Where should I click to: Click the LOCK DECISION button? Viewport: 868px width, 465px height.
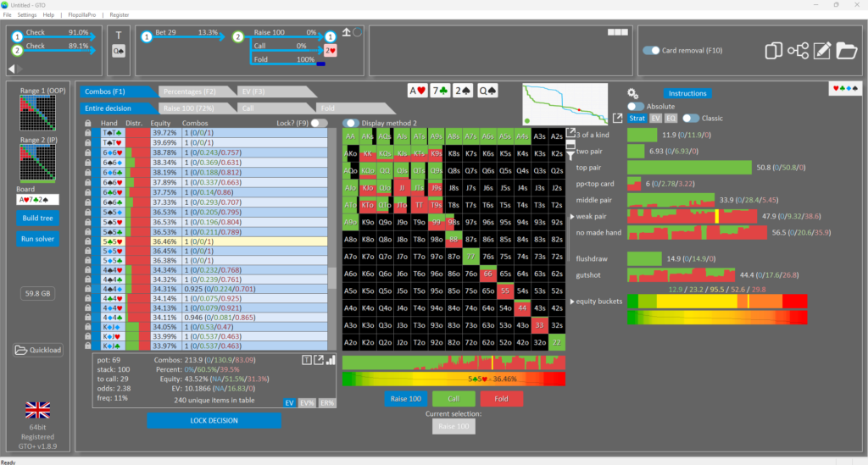[x=214, y=421]
